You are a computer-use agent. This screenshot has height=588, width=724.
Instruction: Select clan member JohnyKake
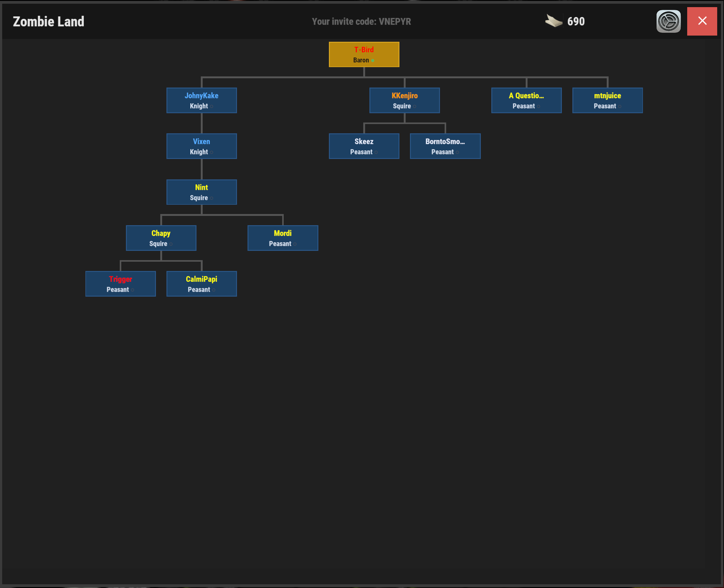[202, 100]
